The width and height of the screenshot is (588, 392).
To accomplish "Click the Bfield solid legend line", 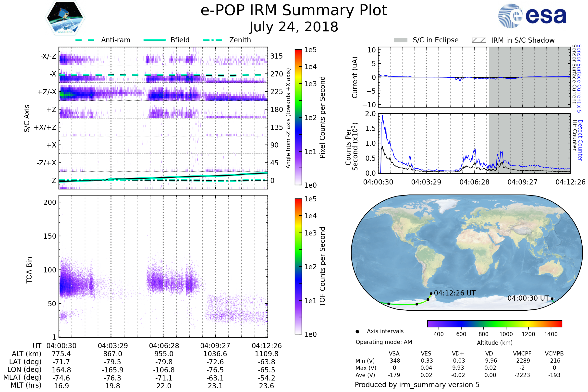I will [x=155, y=40].
